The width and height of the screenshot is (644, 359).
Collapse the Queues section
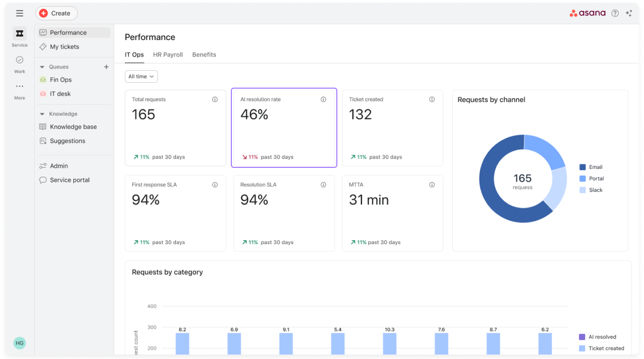(x=42, y=67)
